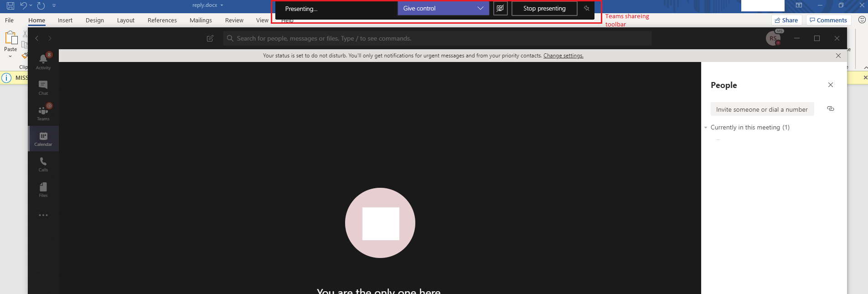Click the Teams search box
This screenshot has width=868, height=294.
[x=438, y=38]
